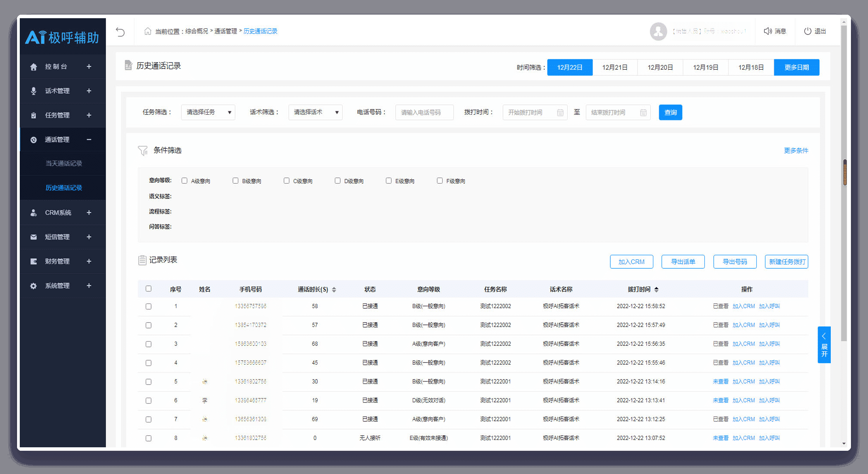Screen dimensions: 868x474
Task: Click the CRM系统 person icon
Action: [34, 213]
